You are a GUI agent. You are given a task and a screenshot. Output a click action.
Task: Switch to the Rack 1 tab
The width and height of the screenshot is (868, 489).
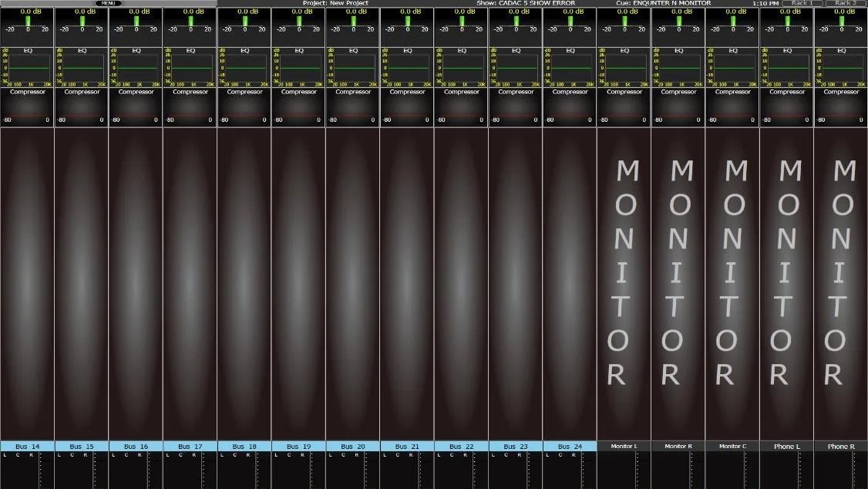(x=802, y=3)
